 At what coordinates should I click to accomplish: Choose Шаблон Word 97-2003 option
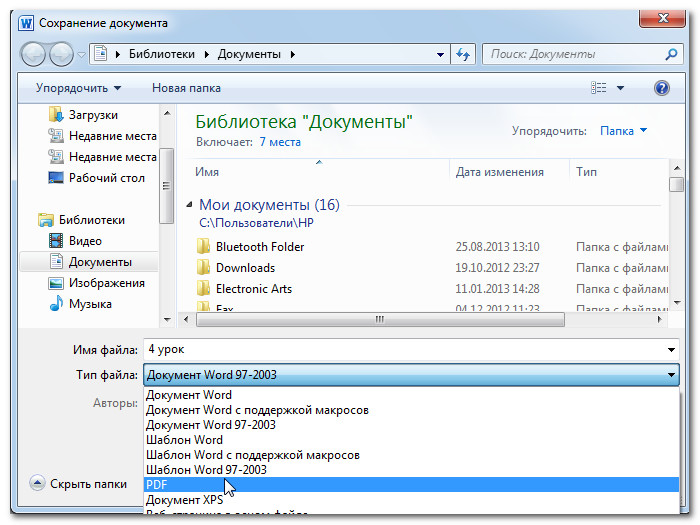tap(411, 470)
